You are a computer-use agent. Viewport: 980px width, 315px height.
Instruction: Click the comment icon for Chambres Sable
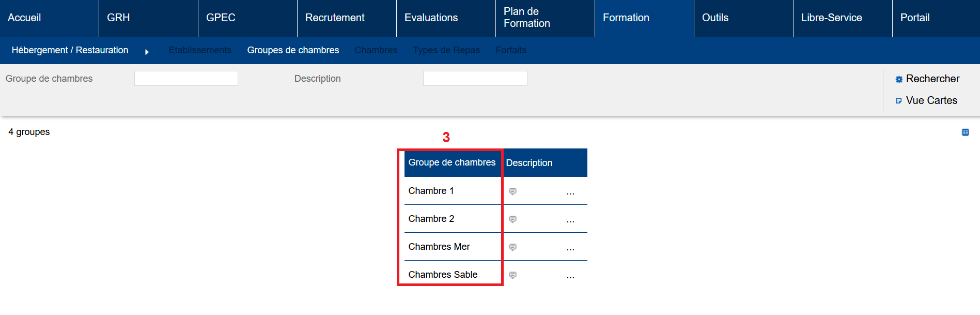coord(512,275)
